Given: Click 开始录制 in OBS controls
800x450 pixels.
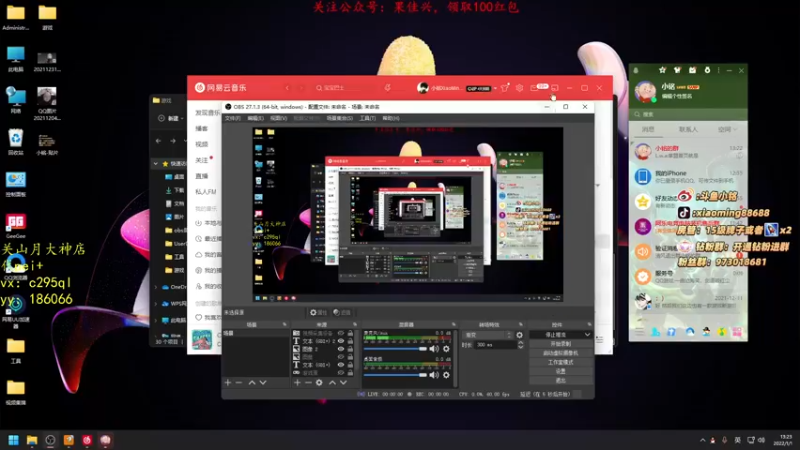Looking at the screenshot, I should [x=561, y=344].
